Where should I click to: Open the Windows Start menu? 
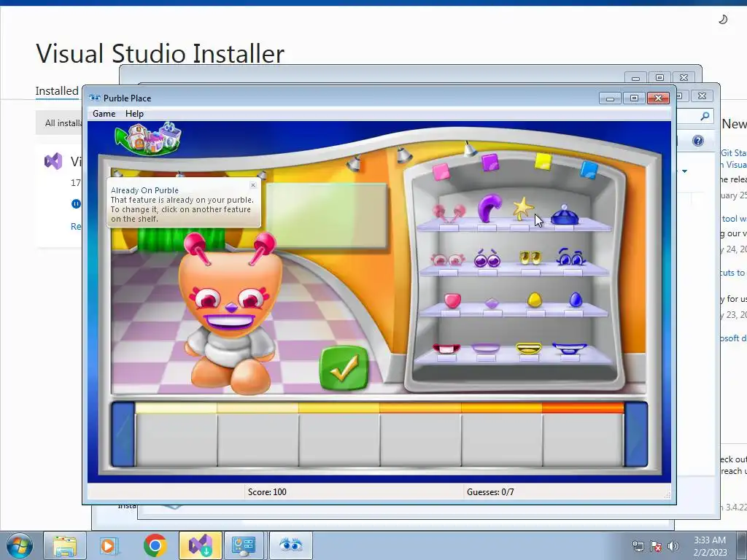[x=20, y=545]
